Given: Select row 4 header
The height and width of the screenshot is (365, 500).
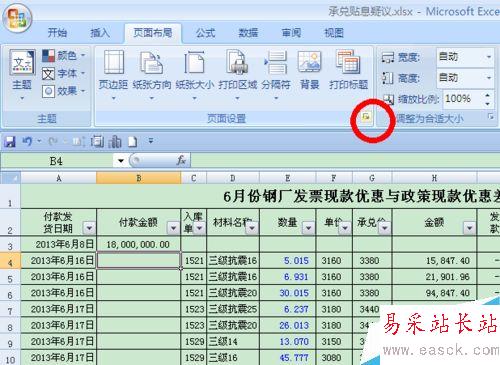Looking at the screenshot, I should (10, 261).
